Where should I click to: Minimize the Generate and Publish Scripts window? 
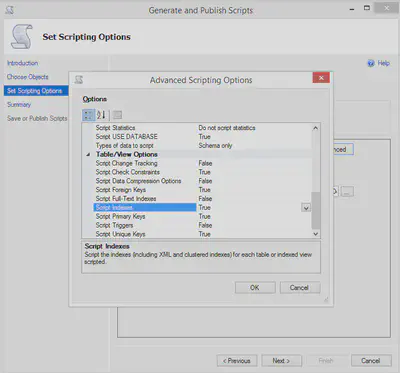click(352, 9)
